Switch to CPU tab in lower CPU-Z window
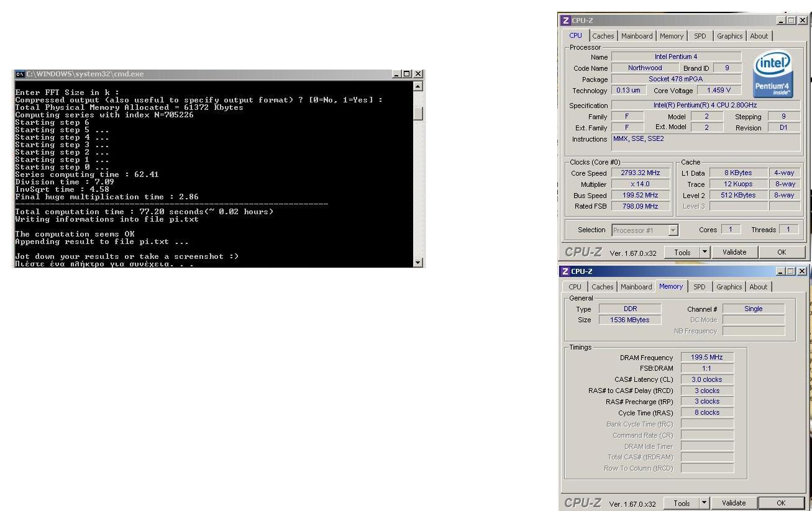The width and height of the screenshot is (812, 511). coord(575,287)
